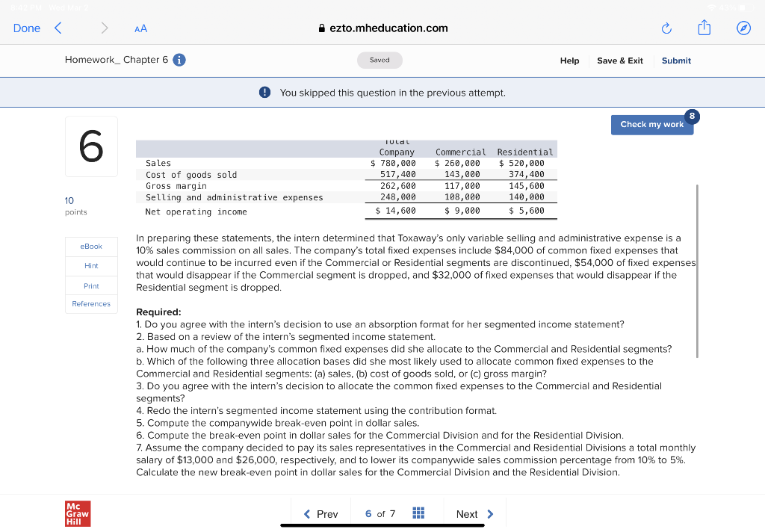Show the Hint for this question
The width and height of the screenshot is (765, 532).
pyautogui.click(x=90, y=265)
